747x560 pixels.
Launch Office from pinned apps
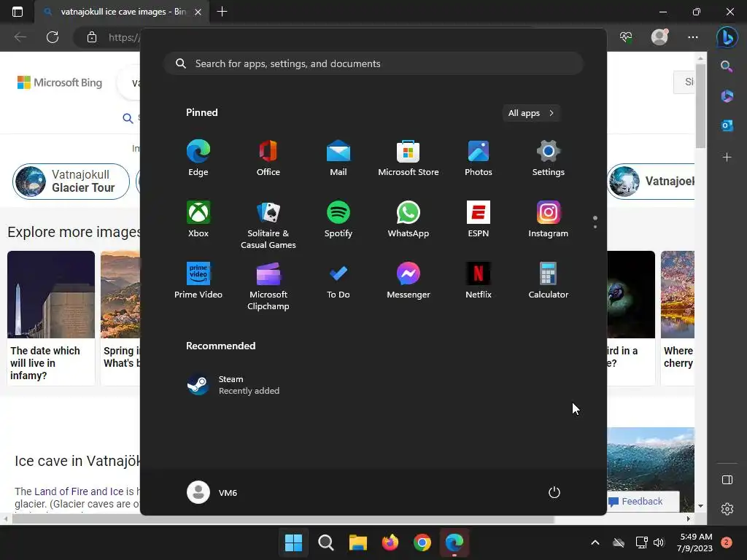(268, 158)
